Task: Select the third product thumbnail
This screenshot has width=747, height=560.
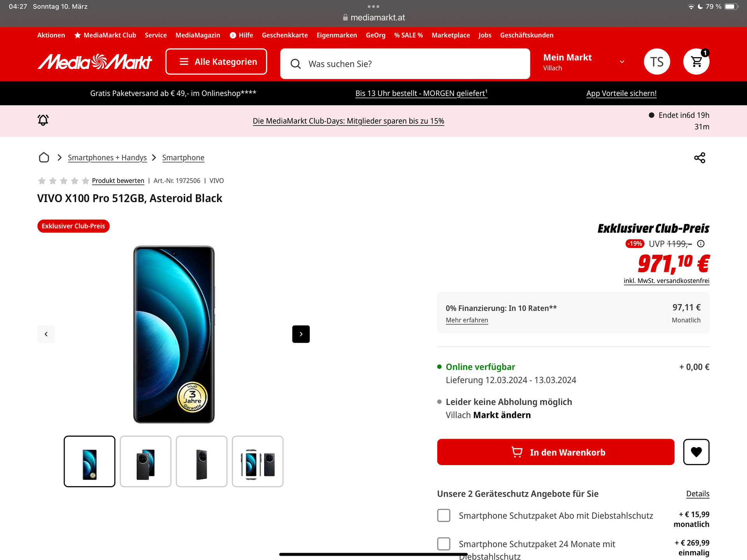Action: coord(202,461)
